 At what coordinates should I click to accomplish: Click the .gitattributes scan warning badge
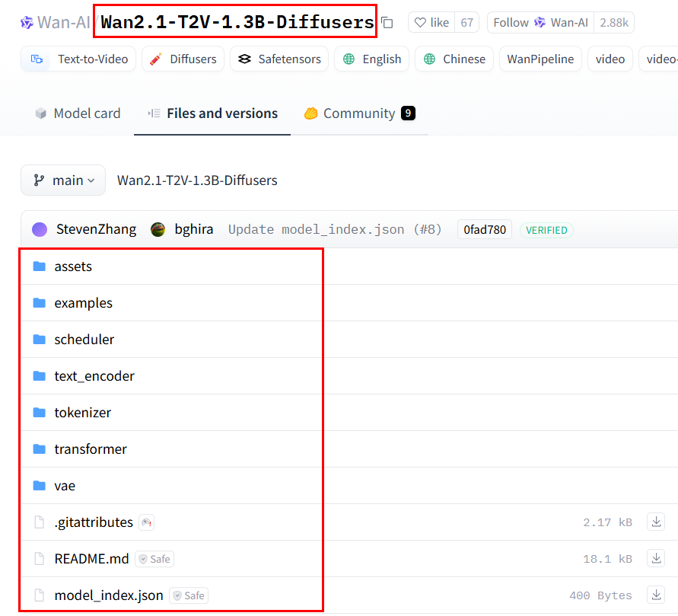pyautogui.click(x=147, y=522)
